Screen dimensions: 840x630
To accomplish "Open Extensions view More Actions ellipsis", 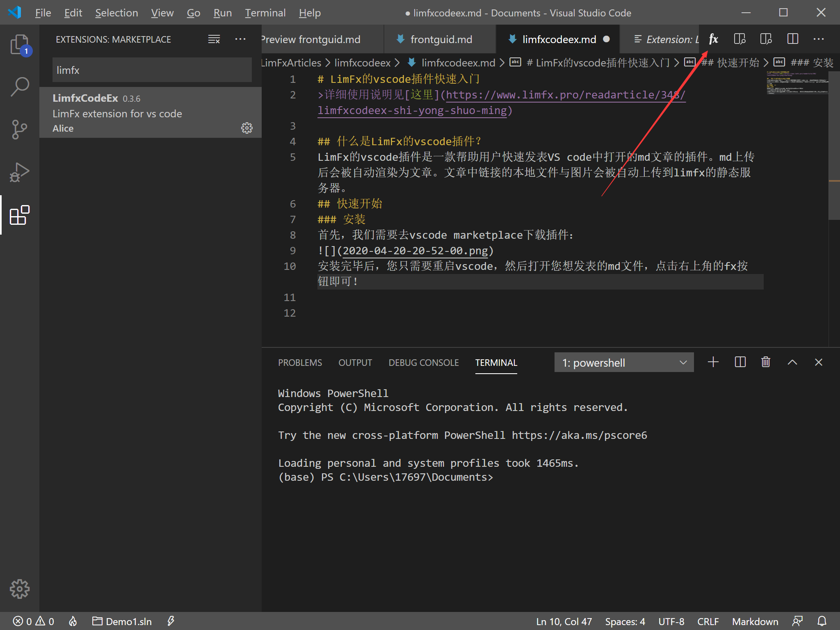I will tap(240, 39).
